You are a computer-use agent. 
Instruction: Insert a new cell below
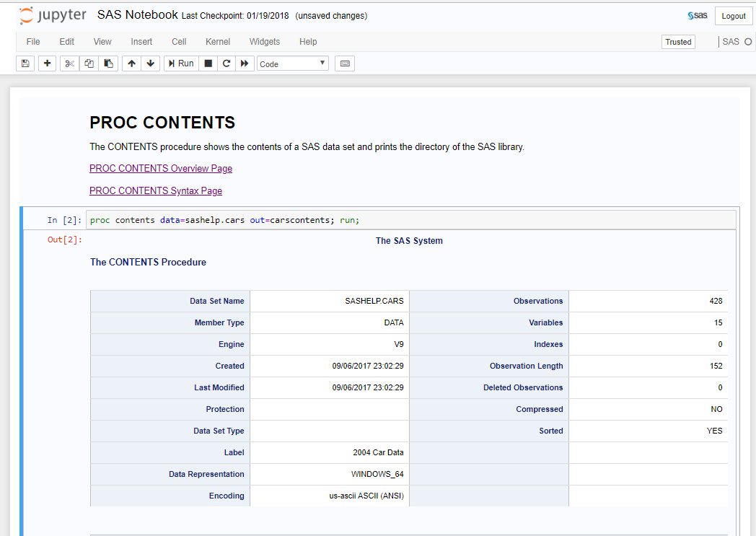46,63
